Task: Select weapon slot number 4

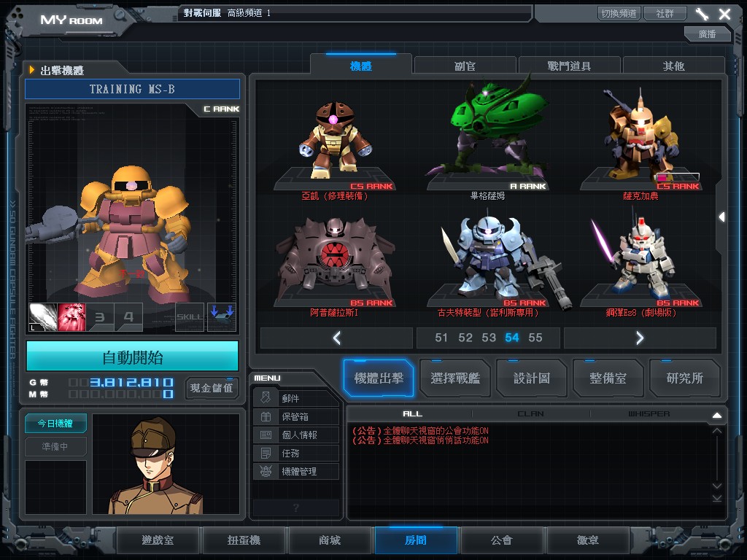Action: point(128,317)
